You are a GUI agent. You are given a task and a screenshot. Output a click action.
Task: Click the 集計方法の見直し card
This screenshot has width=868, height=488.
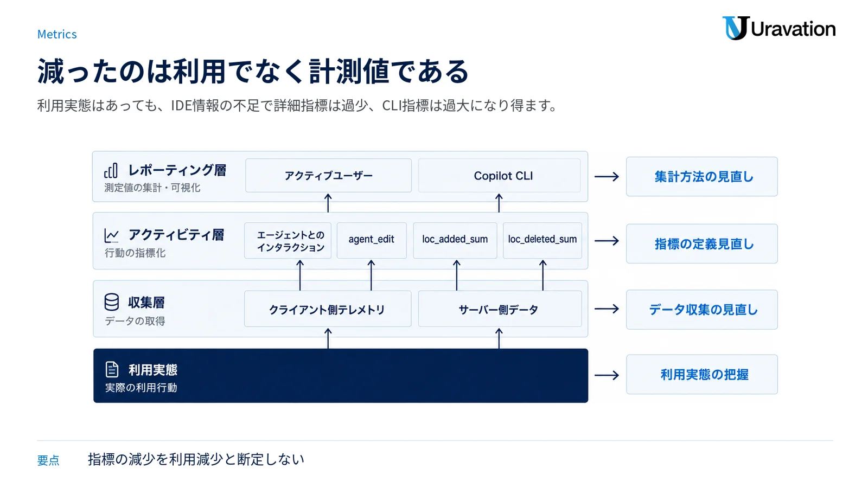tap(702, 177)
